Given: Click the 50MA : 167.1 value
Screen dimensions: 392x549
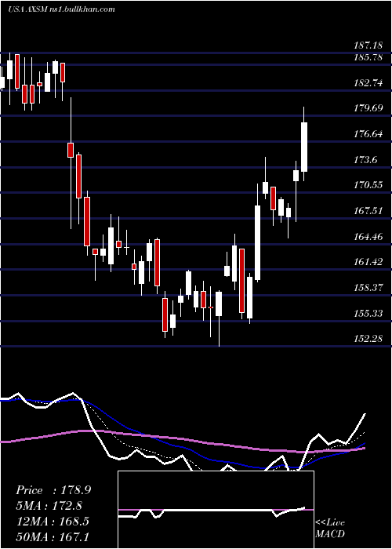Looking at the screenshot, I should click(x=52, y=536).
